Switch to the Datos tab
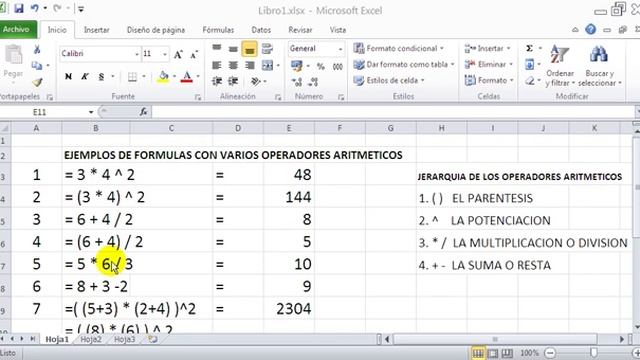Image resolution: width=640 pixels, height=360 pixels. coord(261,30)
